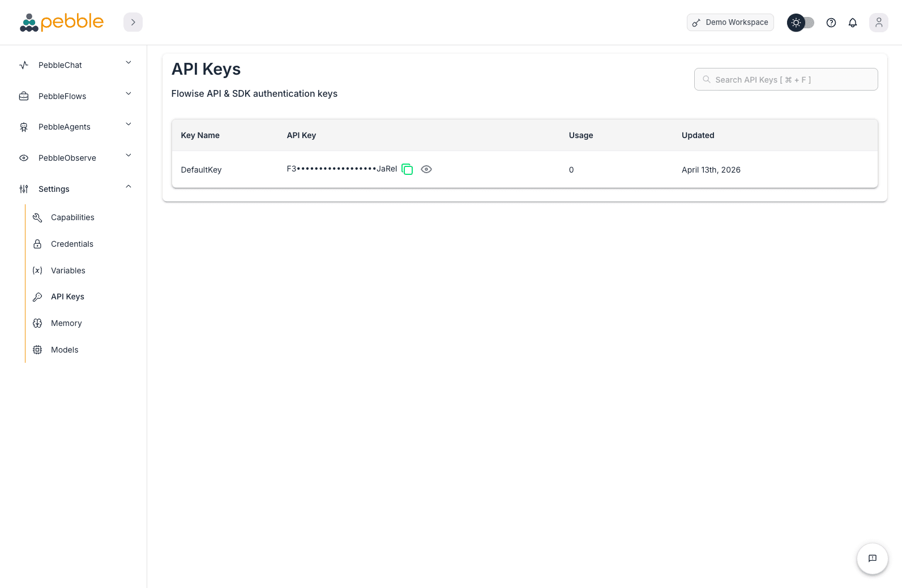
Task: Open the notifications bell
Action: (852, 23)
